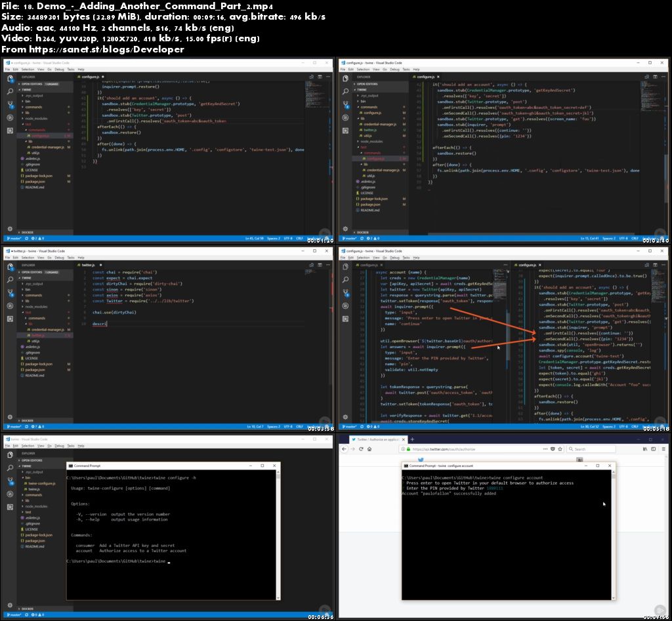Screen dimensions: 672x621
Task: Open settings gear in the 00:06:36 frame
Action: (10, 605)
